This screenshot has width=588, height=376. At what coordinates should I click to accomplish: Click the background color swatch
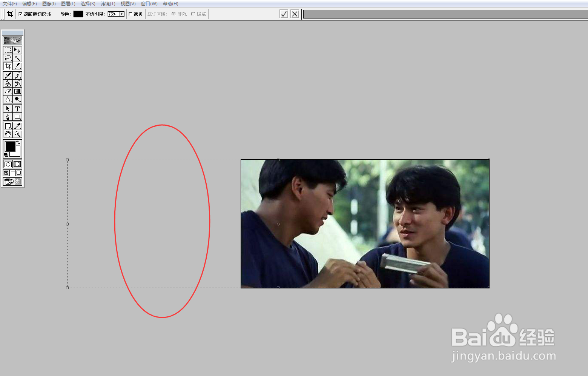coord(17,153)
